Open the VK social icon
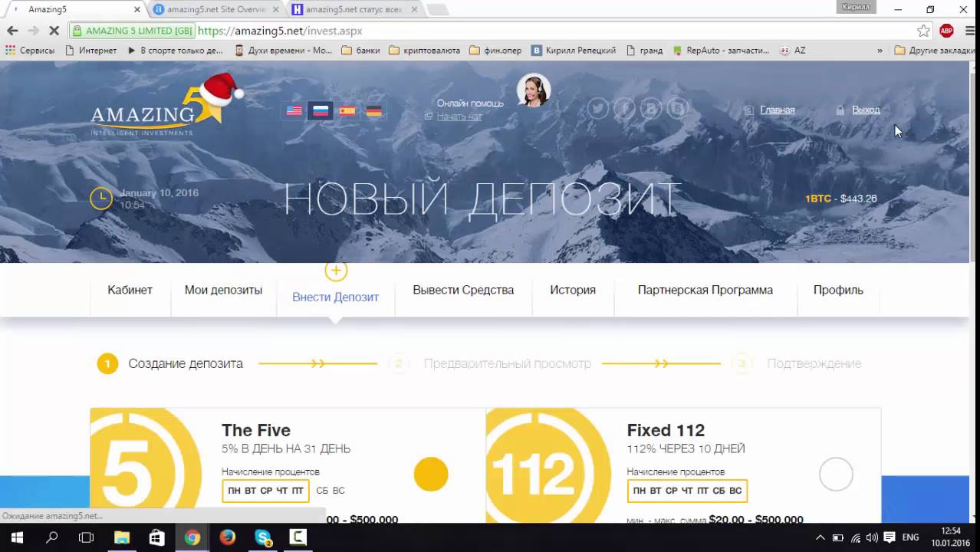This screenshot has height=552, width=980. pyautogui.click(x=651, y=109)
